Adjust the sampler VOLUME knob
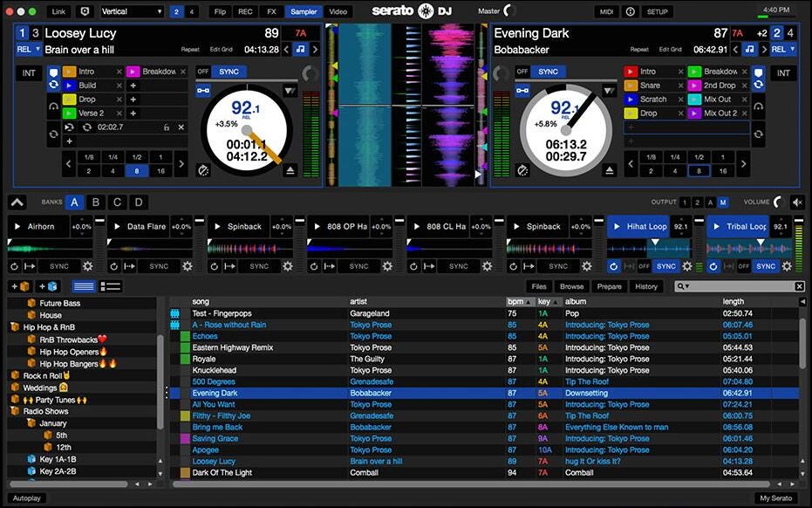 [778, 203]
